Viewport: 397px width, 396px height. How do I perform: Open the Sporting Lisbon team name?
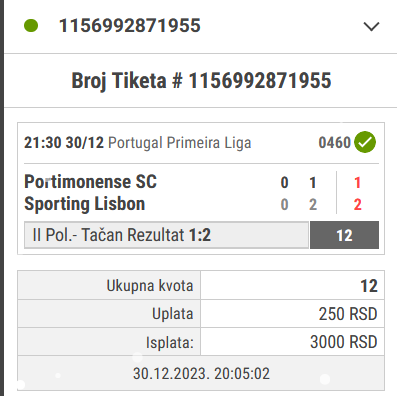pyautogui.click(x=85, y=204)
